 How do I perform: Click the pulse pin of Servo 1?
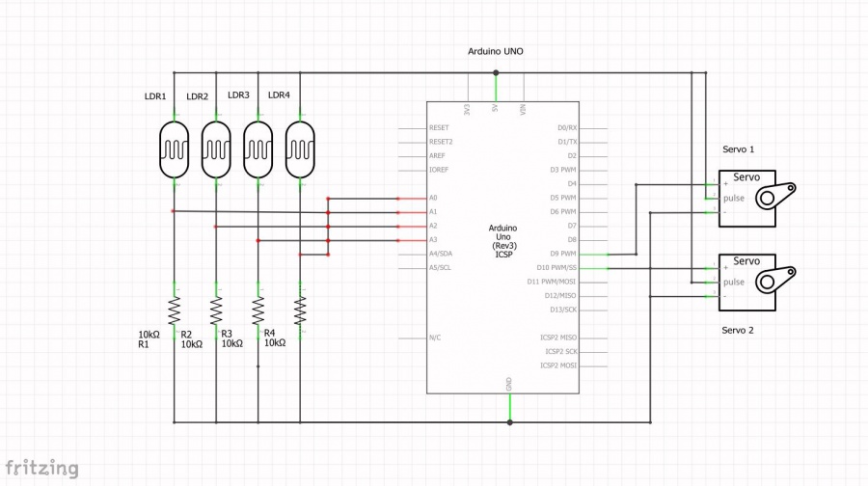(x=733, y=198)
